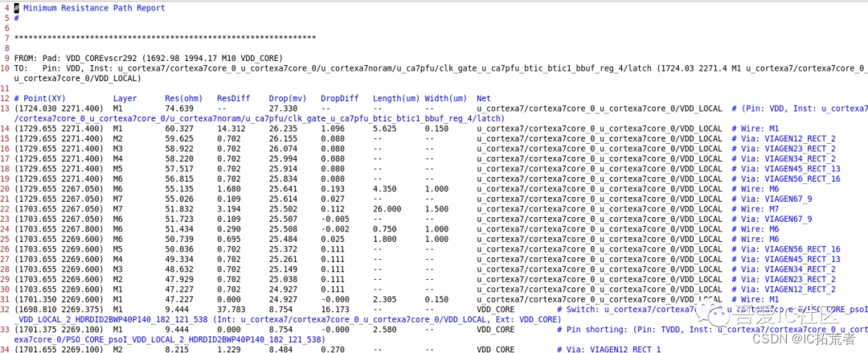Click length value 4.350
This screenshot has width=868, height=353.
point(385,188)
